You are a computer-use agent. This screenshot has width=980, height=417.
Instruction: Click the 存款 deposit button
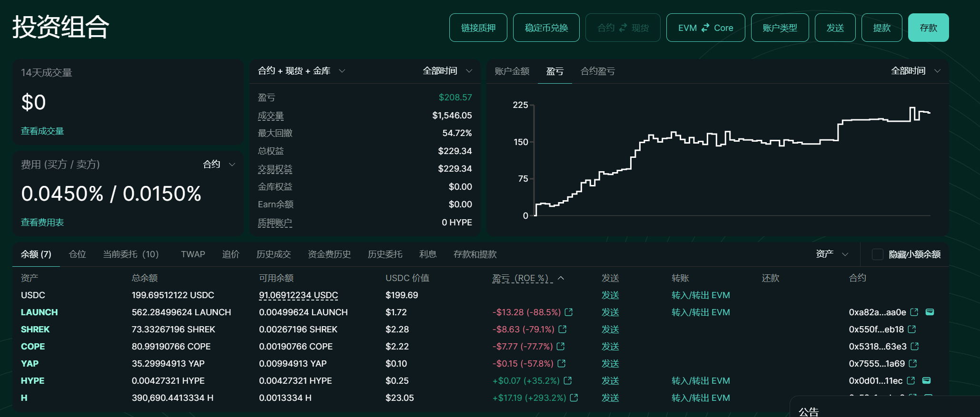pos(928,28)
